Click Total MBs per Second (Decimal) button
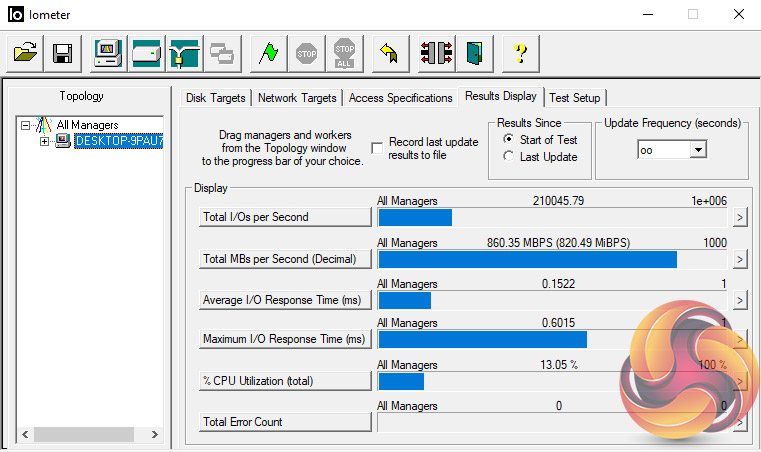 tap(285, 259)
